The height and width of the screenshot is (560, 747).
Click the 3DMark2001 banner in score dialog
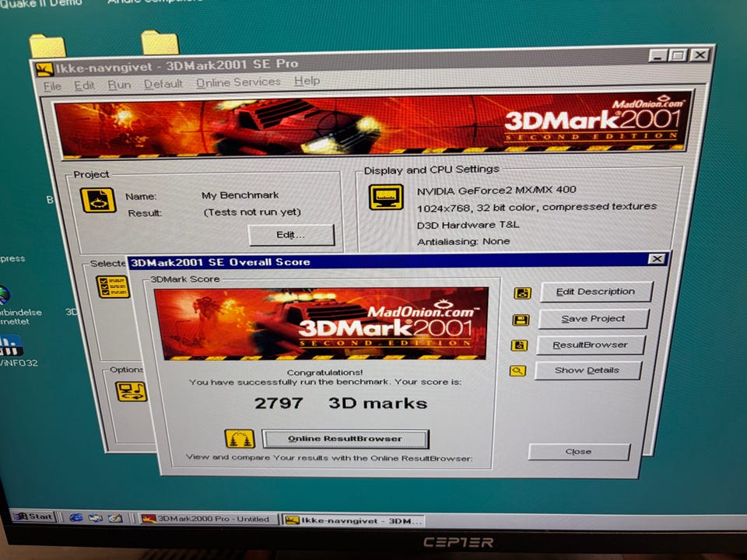[x=321, y=324]
